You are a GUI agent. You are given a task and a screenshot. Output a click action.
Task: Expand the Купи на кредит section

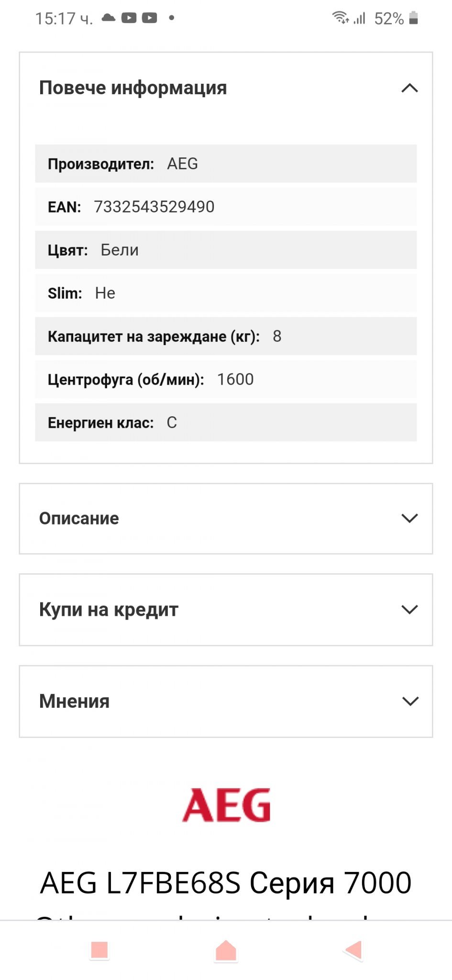click(x=226, y=610)
